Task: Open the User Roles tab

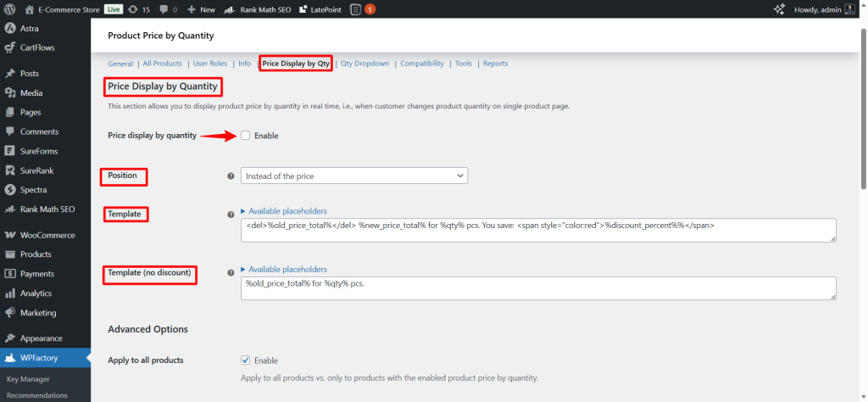Action: click(x=210, y=64)
